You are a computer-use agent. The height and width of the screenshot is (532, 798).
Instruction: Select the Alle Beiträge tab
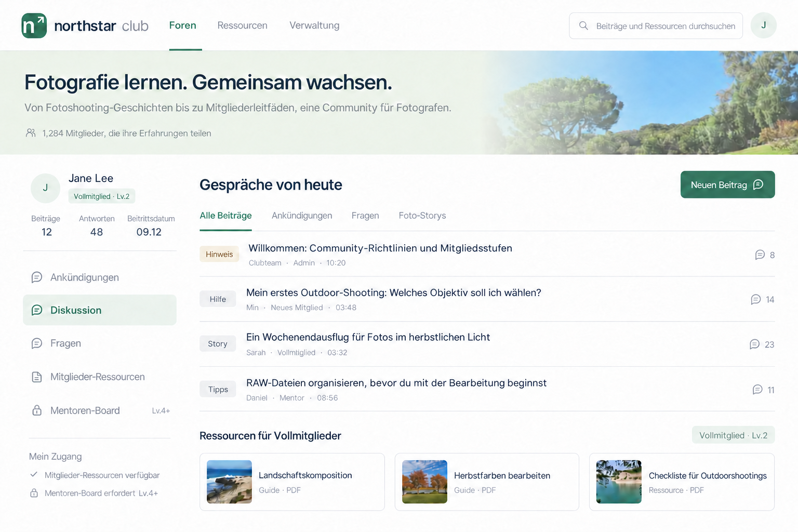[x=225, y=216]
